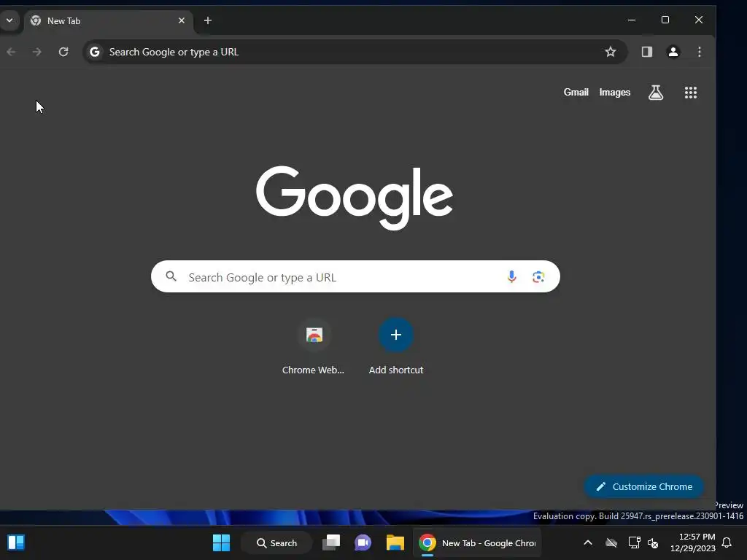747x560 pixels.
Task: Show hidden system tray icons
Action: point(588,542)
